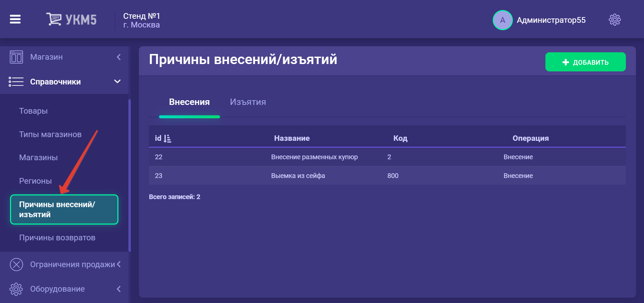Viewport: 644px width, 303px height.
Task: Click the Ограничения продажи crossed-circle icon
Action: click(16, 264)
